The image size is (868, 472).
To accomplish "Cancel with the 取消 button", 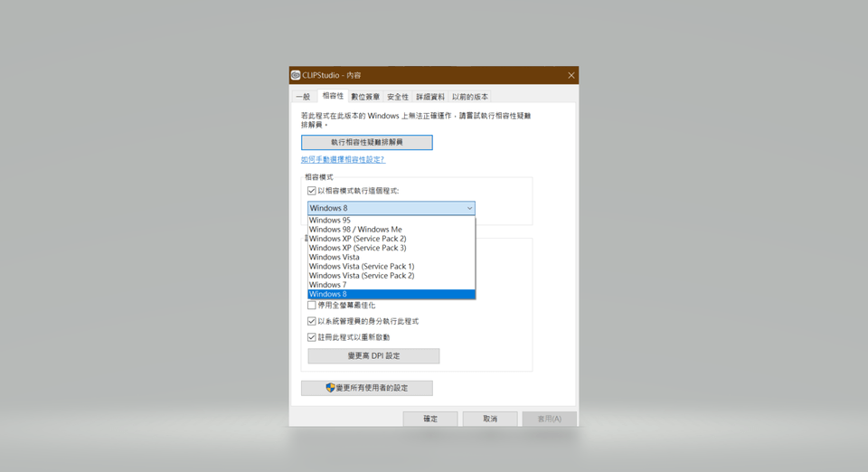I will pyautogui.click(x=490, y=419).
